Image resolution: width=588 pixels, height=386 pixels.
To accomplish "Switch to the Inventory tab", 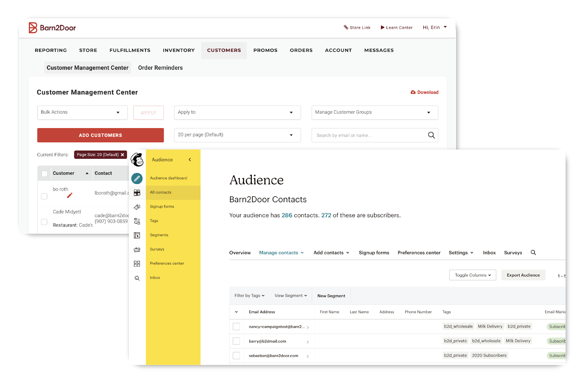I will [x=179, y=50].
